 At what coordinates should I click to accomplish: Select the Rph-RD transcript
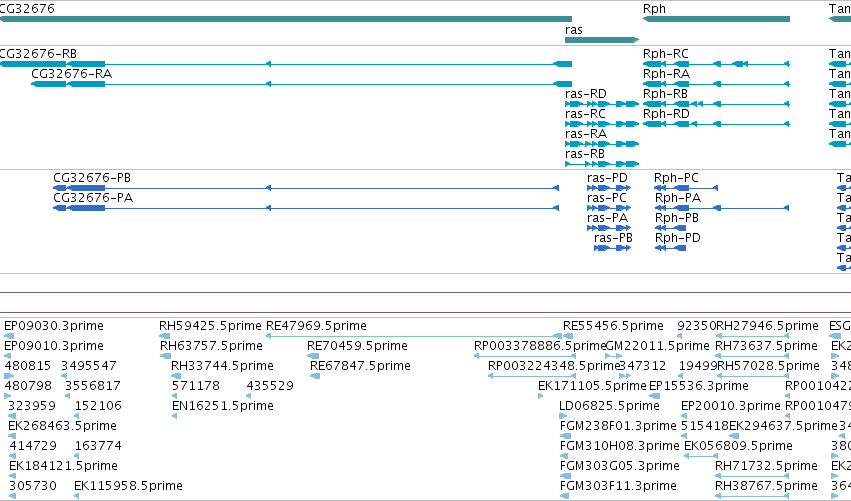click(x=716, y=124)
